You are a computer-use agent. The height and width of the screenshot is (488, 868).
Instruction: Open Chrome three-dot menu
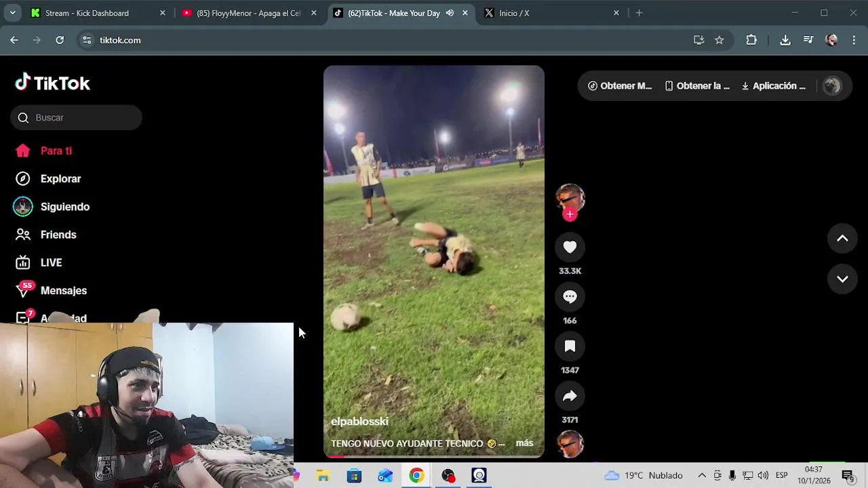coord(854,40)
